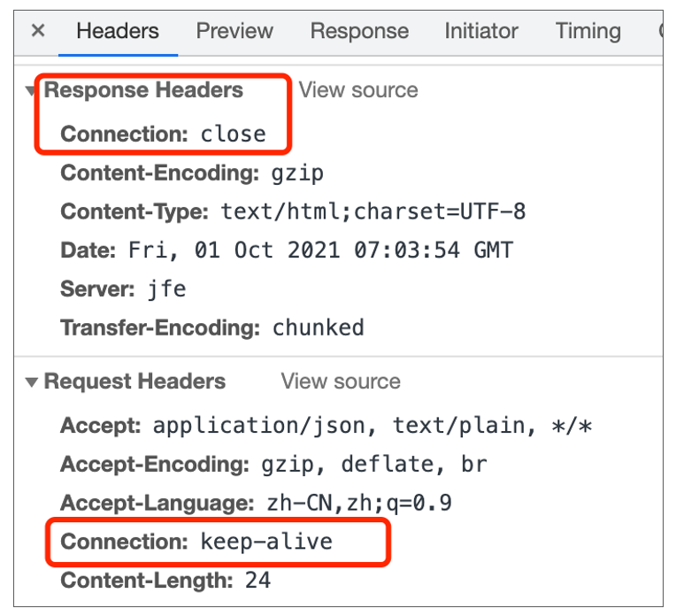Open the Timing tab
Image resolution: width=676 pixels, height=616 pixels.
pyautogui.click(x=588, y=31)
